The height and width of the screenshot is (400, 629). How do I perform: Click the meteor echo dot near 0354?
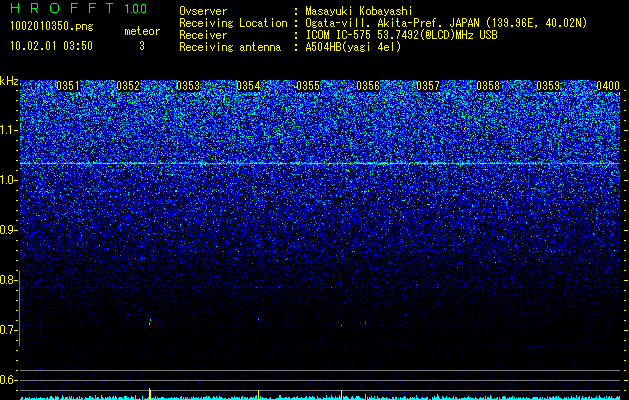258,319
